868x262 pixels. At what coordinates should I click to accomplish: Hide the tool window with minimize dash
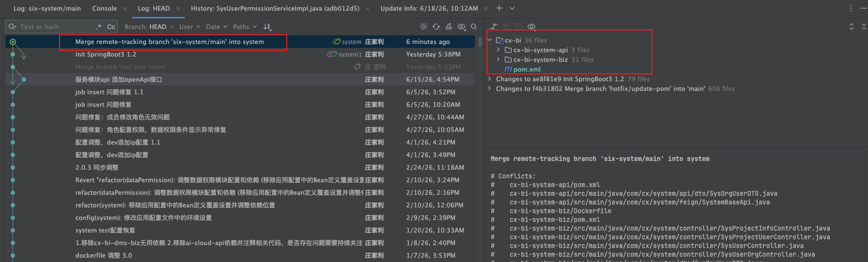(x=864, y=8)
